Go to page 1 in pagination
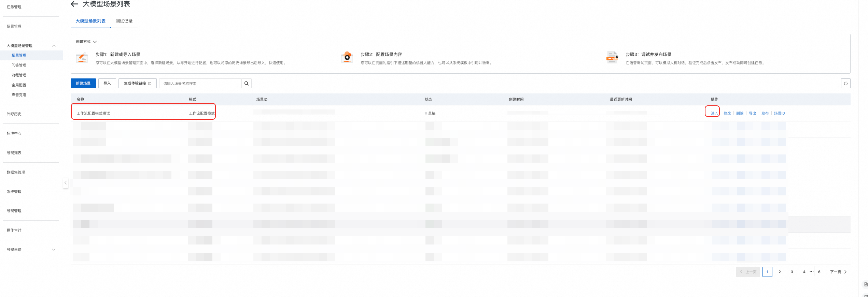 [x=767, y=272]
